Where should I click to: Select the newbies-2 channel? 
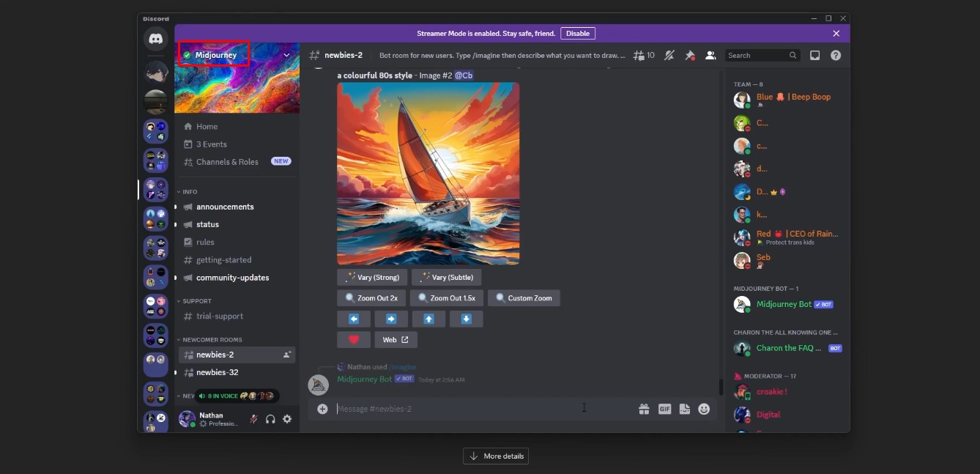pyautogui.click(x=236, y=355)
